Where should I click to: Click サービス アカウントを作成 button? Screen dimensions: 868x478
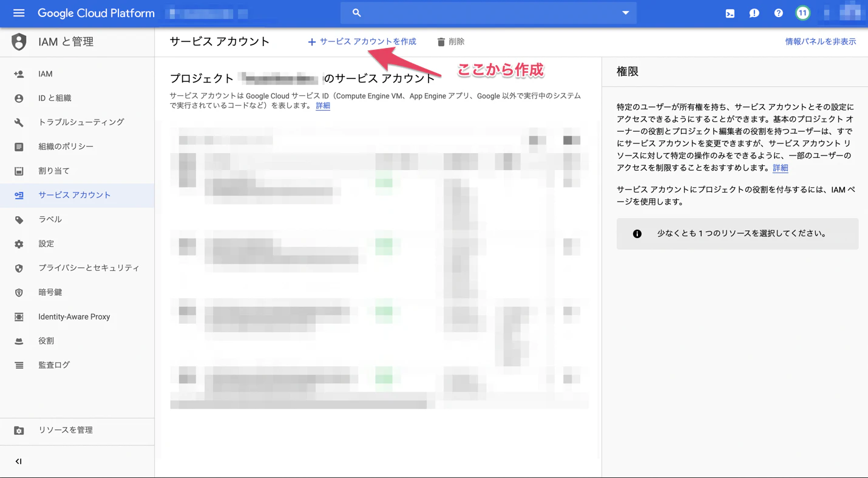pyautogui.click(x=362, y=42)
